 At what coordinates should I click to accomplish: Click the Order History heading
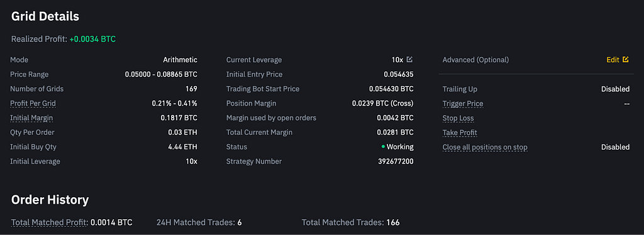coord(50,200)
